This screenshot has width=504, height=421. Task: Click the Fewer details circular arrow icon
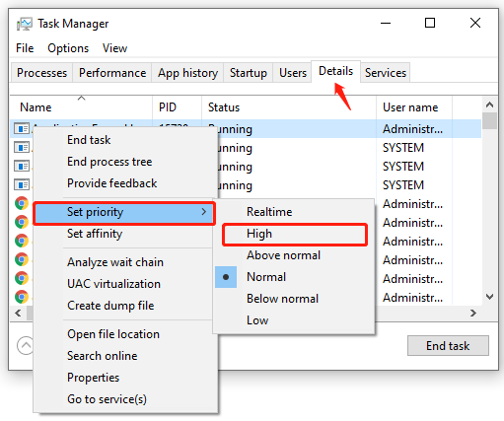point(26,346)
